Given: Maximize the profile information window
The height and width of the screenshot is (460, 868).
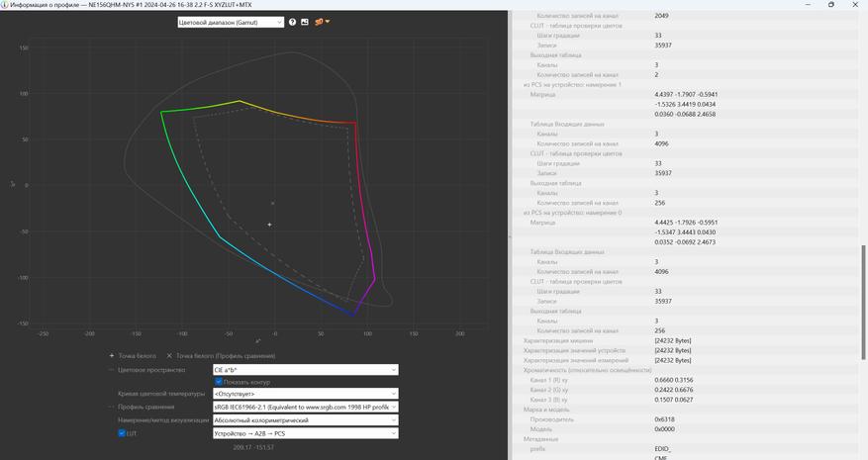Looking at the screenshot, I should (x=830, y=5).
